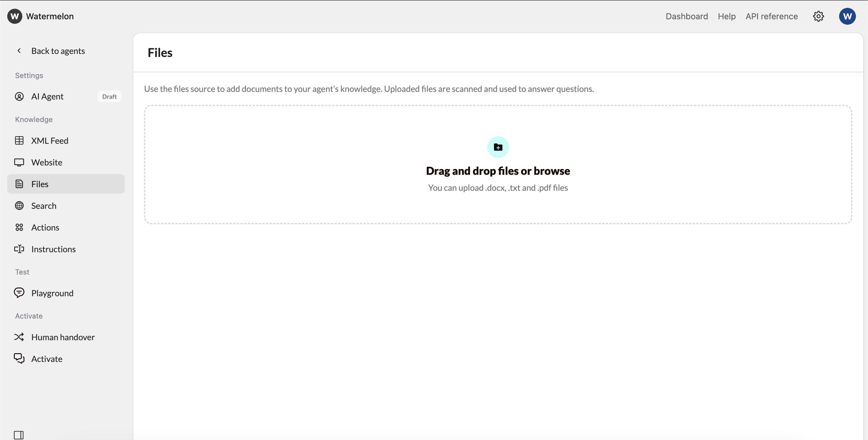Click the Search globe icon
Viewport: 868px width, 440px height.
[19, 206]
